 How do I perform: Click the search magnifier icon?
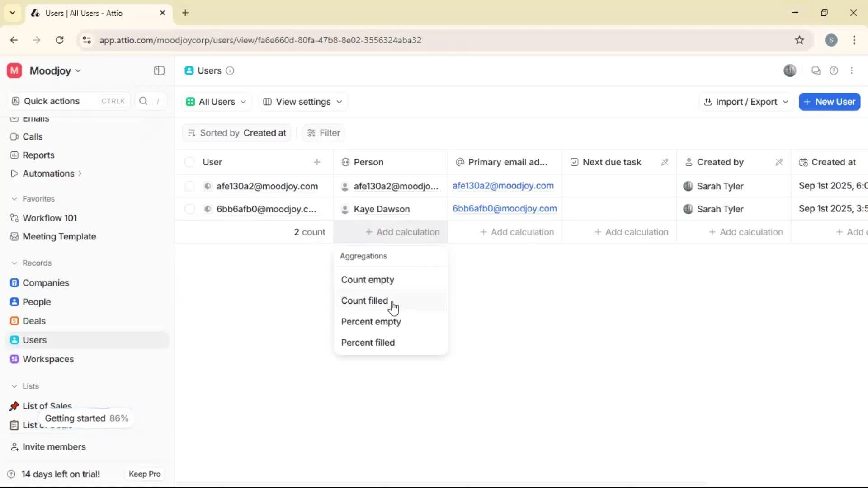click(x=143, y=101)
